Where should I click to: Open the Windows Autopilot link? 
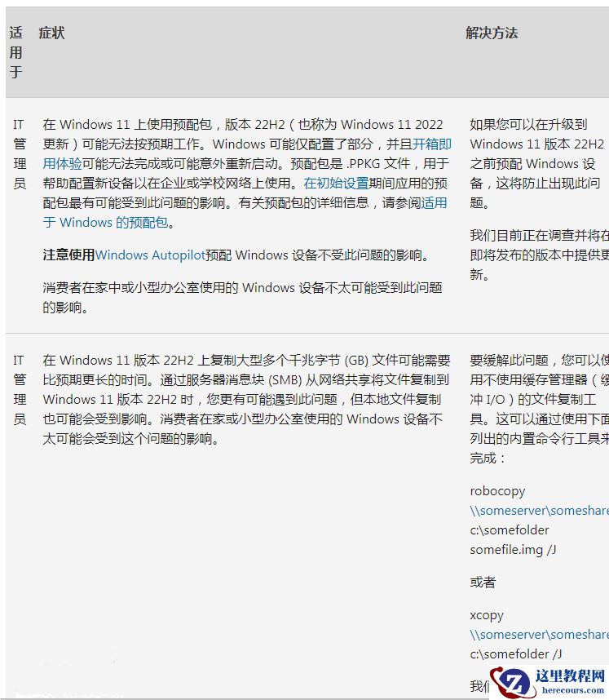tap(150, 255)
